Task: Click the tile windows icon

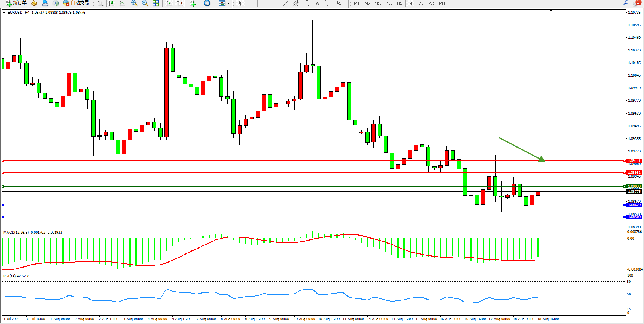Action: click(x=156, y=3)
